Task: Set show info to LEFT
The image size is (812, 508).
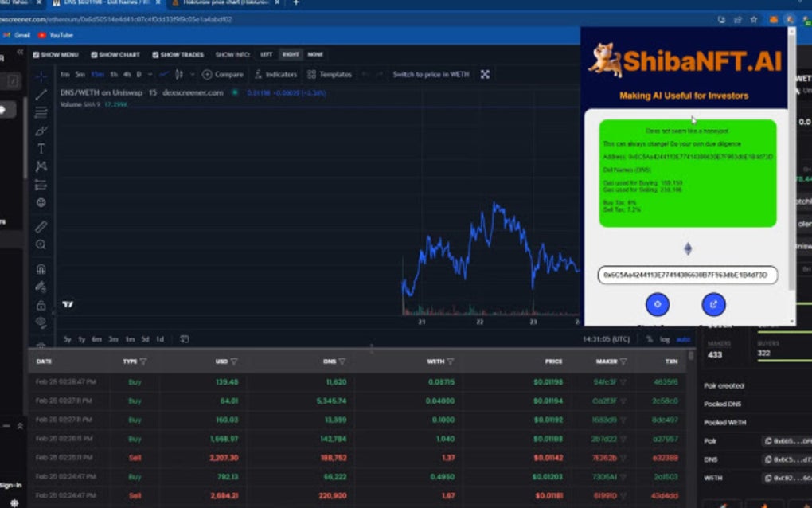Action: [266, 54]
